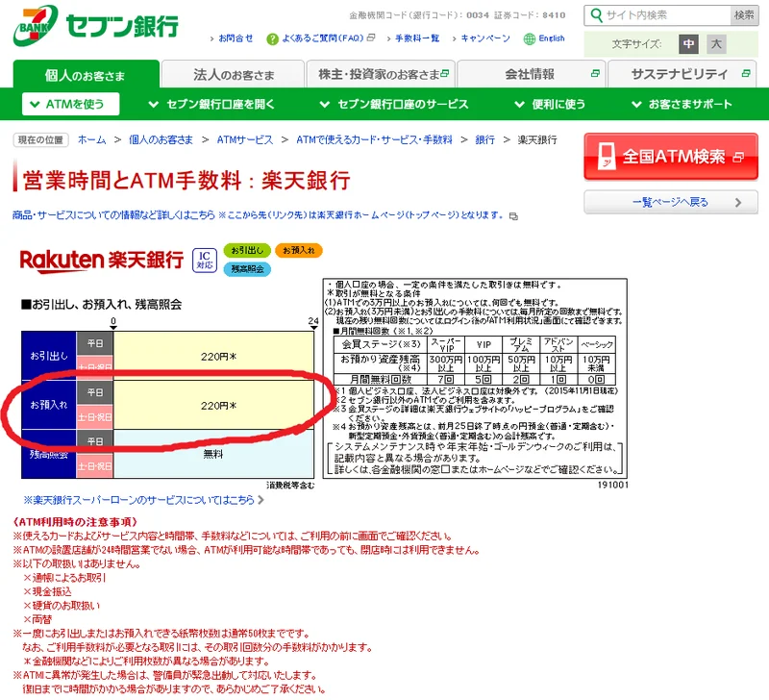Switch to 法人のお客さま tab

tap(233, 75)
